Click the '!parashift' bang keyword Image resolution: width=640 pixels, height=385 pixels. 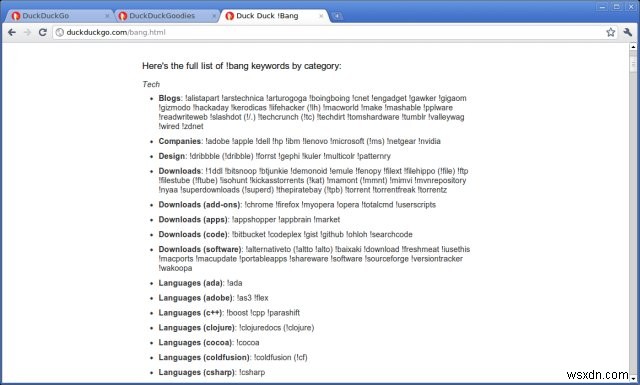click(x=283, y=313)
